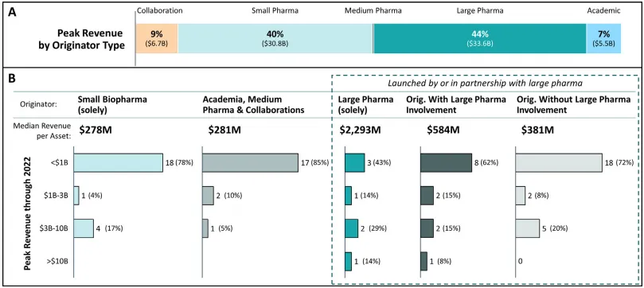Click Large Pharma >$10B bar labeled 1 (14%)
The width and height of the screenshot is (644, 288).
click(349, 261)
